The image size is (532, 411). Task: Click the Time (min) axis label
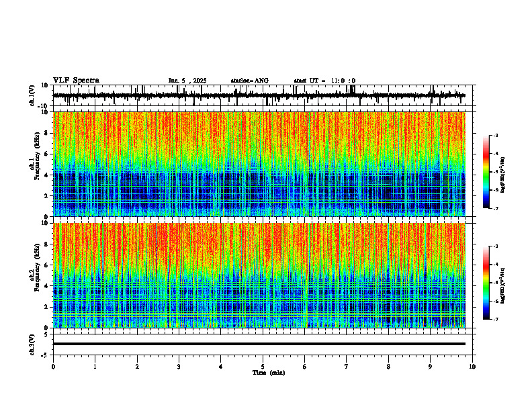(269, 373)
